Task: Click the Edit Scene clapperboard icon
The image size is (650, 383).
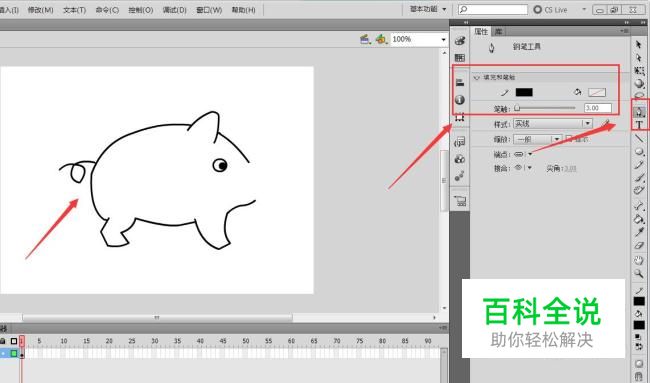Action: point(365,39)
